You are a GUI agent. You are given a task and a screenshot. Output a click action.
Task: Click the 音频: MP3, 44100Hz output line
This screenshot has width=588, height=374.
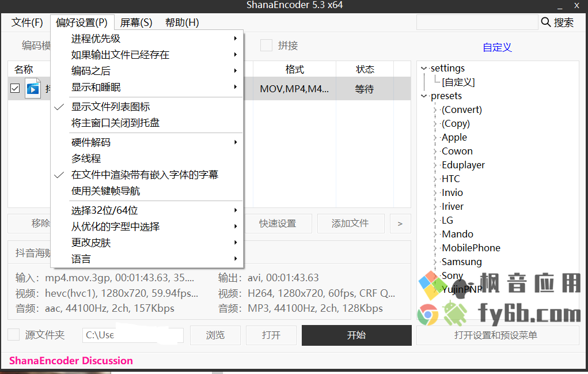301,308
